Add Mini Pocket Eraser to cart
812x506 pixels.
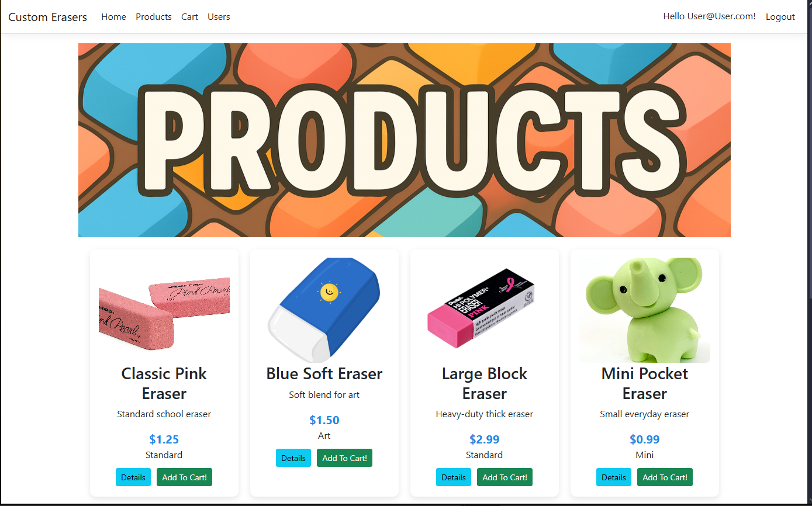[665, 477]
